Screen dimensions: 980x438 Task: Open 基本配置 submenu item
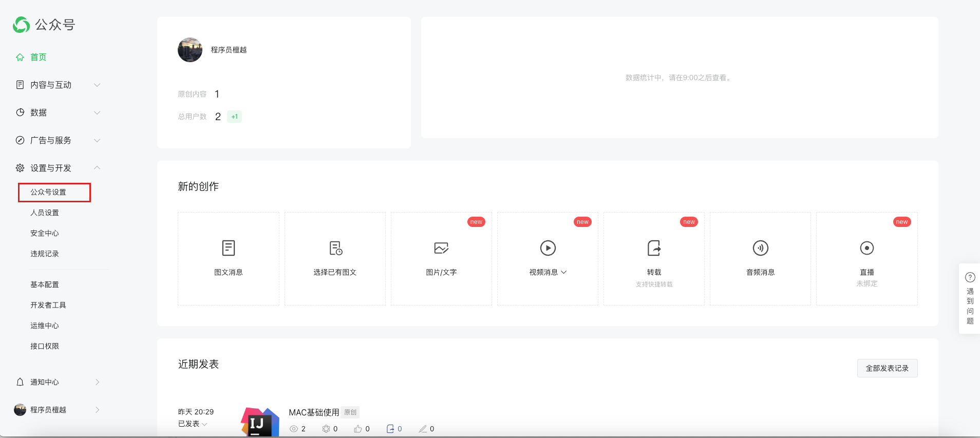[45, 284]
